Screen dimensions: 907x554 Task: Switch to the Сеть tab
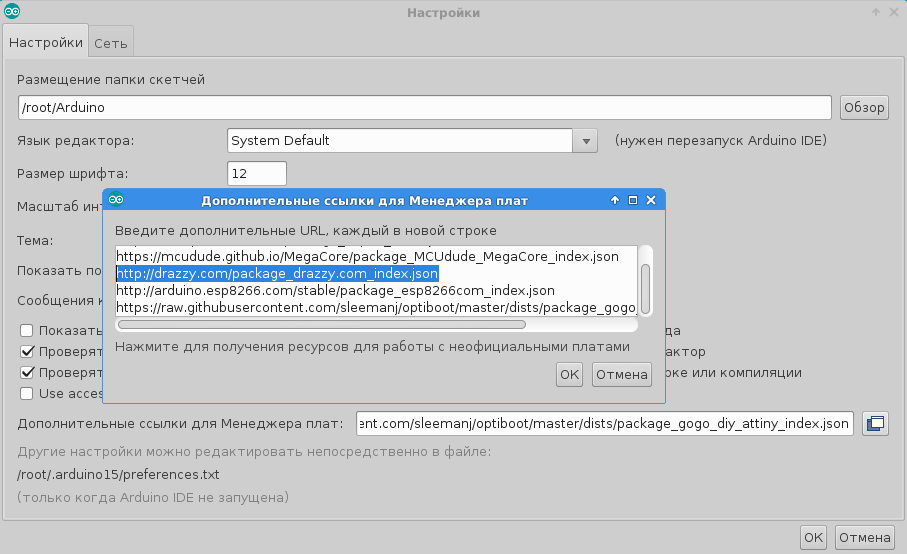111,44
